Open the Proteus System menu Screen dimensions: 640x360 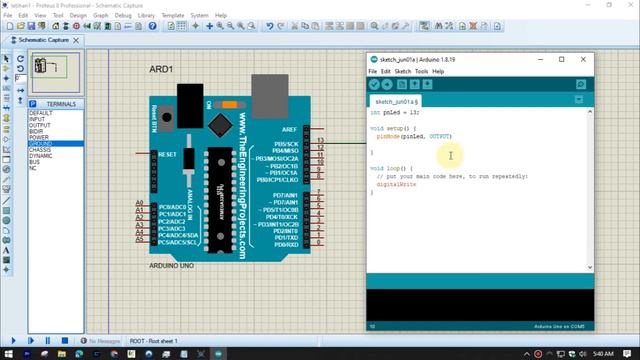pos(199,16)
